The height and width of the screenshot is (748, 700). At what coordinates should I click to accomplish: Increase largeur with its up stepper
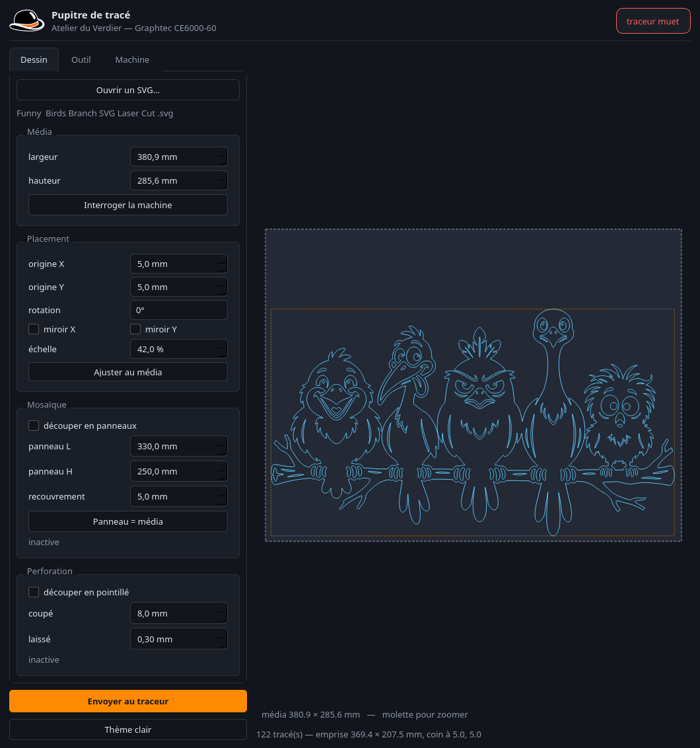(x=222, y=152)
